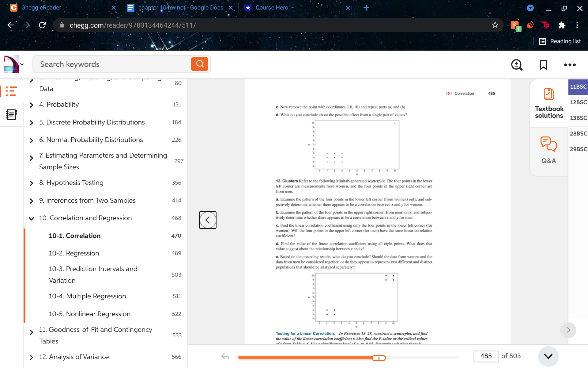
Task: Open the more options three-dot menu
Action: (x=570, y=65)
